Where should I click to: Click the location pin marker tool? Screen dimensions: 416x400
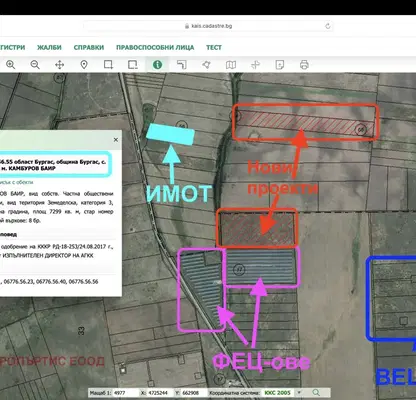(84, 65)
